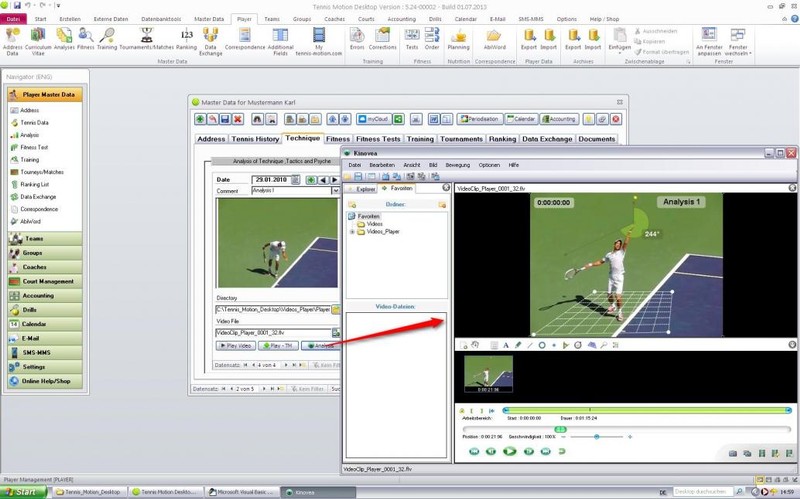Select the text label tool in Kinovea

[x=506, y=345]
